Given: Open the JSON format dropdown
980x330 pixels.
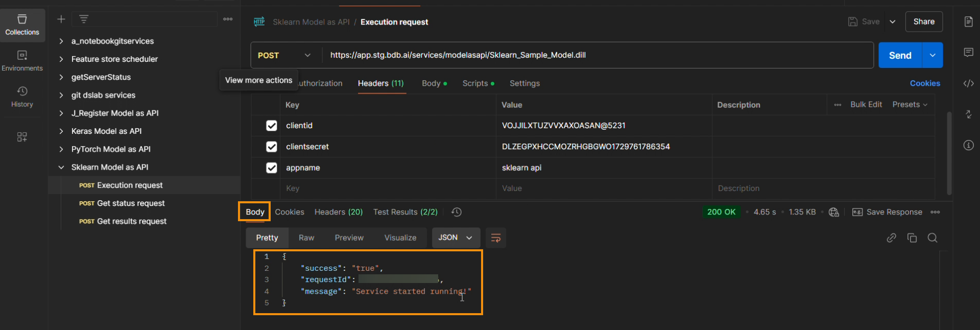Looking at the screenshot, I should pyautogui.click(x=456, y=238).
